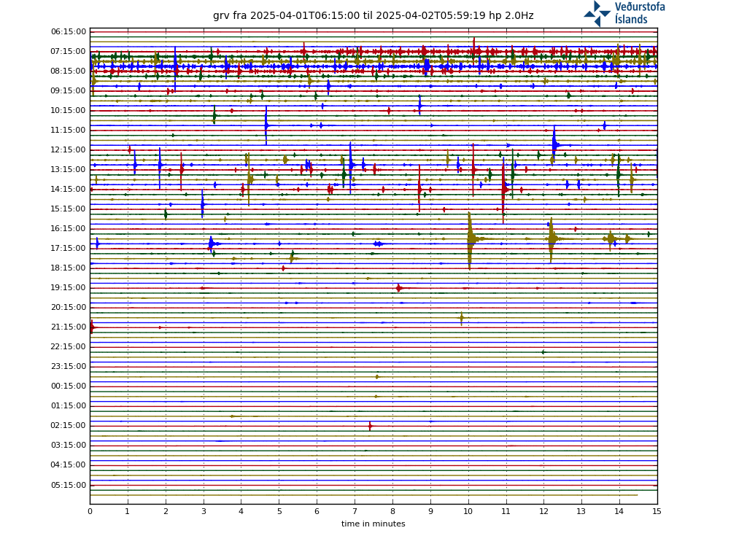This screenshot has height=560, width=747.
Task: Click the blue seismic spike after minute 12
Action: [555, 145]
